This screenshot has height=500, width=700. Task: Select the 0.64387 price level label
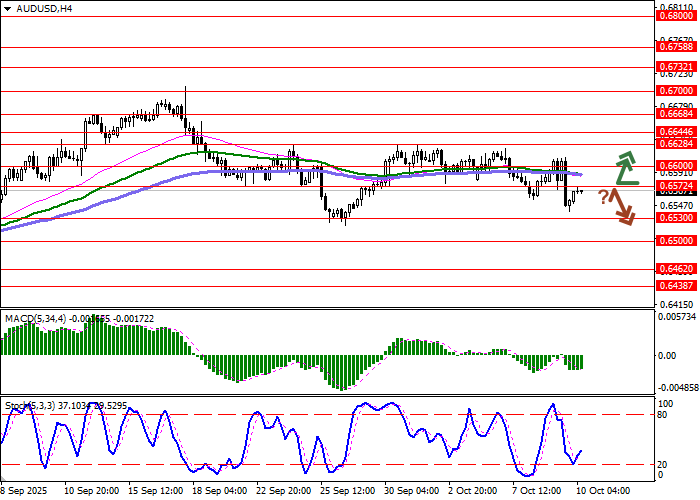pyautogui.click(x=676, y=286)
